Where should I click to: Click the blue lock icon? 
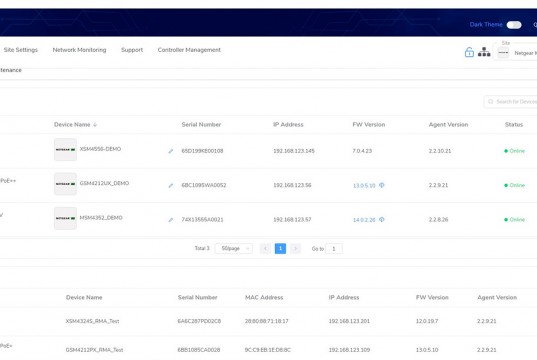469,52
